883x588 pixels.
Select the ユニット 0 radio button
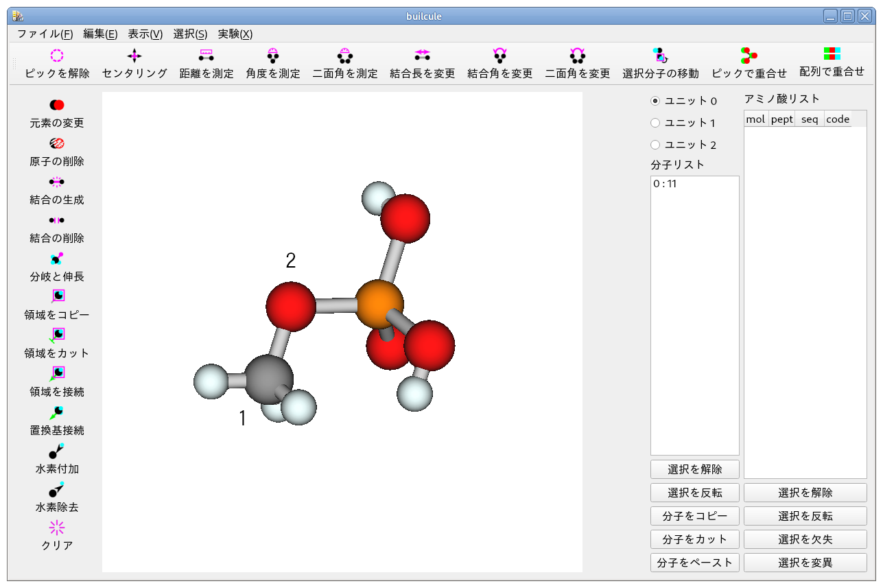[x=657, y=100]
